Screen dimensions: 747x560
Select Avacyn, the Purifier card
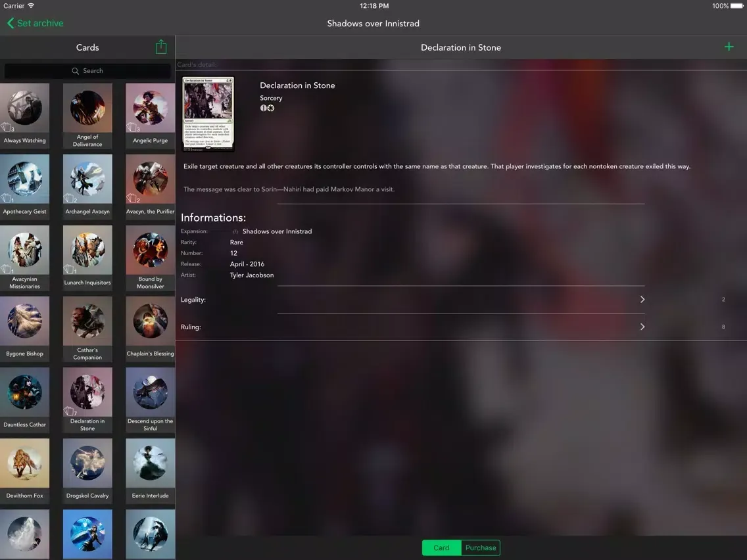click(x=150, y=186)
